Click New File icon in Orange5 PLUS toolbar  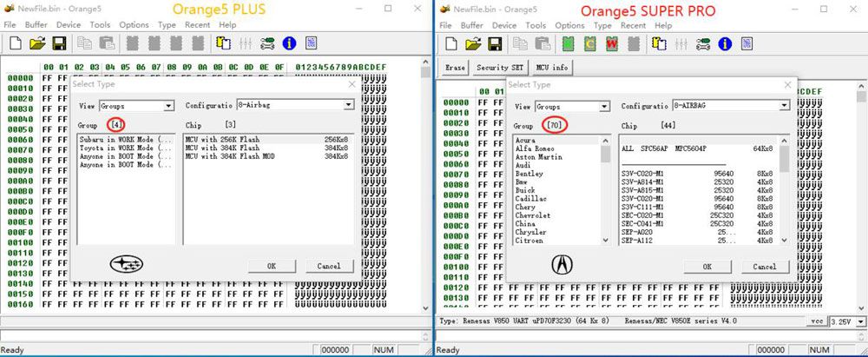16,43
